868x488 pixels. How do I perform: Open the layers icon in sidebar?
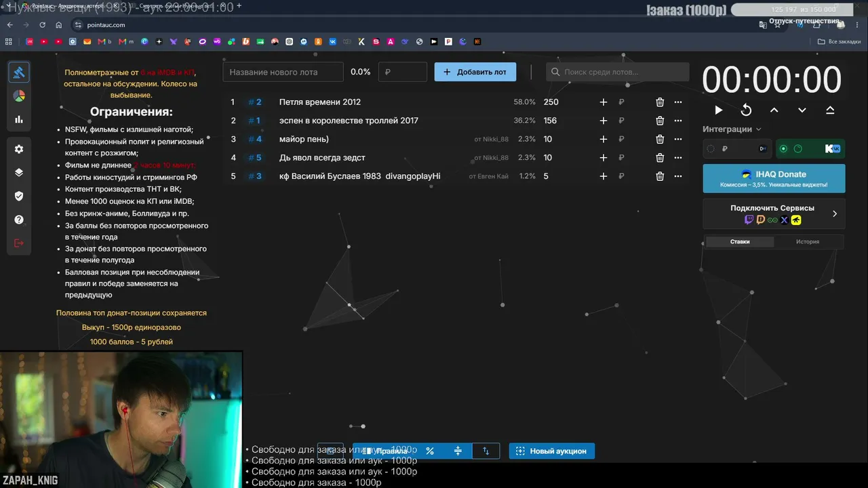click(x=19, y=172)
